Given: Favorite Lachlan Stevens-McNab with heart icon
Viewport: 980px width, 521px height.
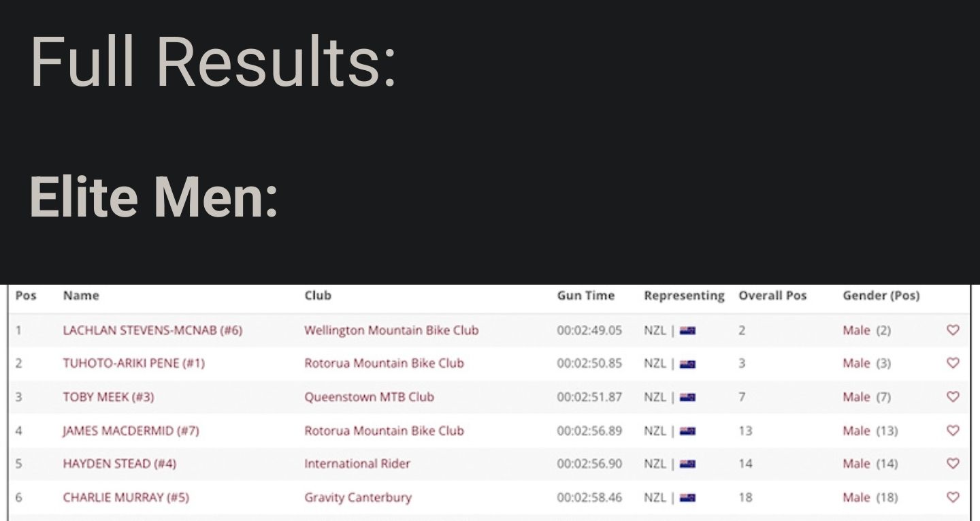Looking at the screenshot, I should point(953,330).
